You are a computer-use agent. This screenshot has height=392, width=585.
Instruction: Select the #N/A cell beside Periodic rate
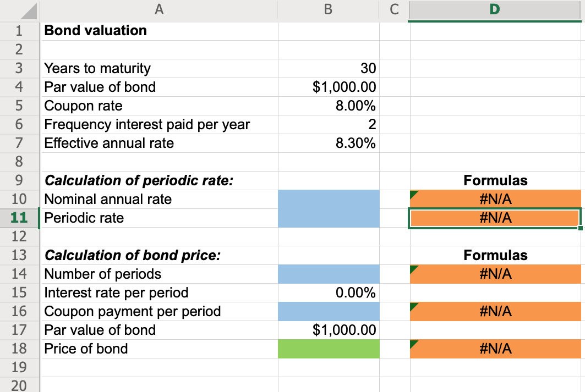pyautogui.click(x=494, y=218)
